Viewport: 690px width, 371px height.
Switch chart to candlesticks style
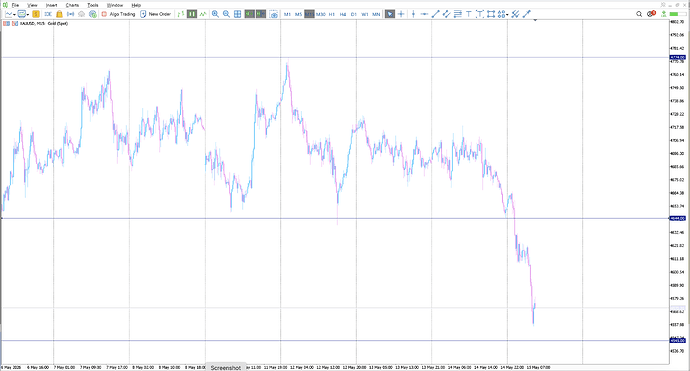192,14
